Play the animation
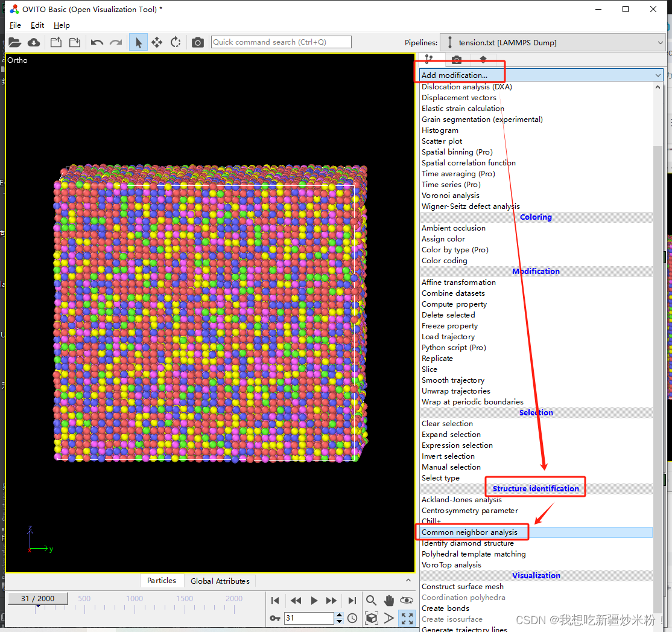This screenshot has height=632, width=672. (x=314, y=601)
